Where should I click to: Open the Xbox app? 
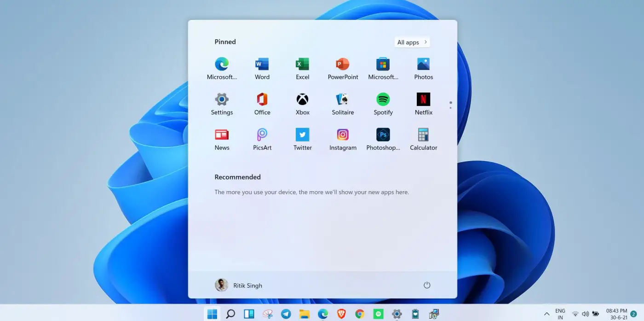pos(303,104)
